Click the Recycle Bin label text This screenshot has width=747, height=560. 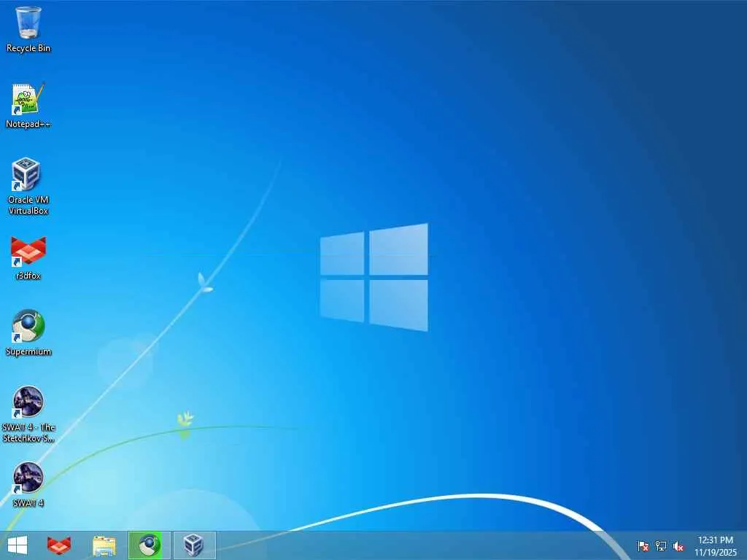pyautogui.click(x=28, y=48)
